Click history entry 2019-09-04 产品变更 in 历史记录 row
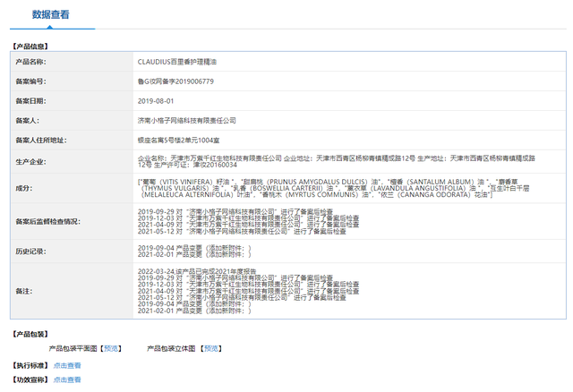The height and width of the screenshot is (392, 573). coord(194,248)
